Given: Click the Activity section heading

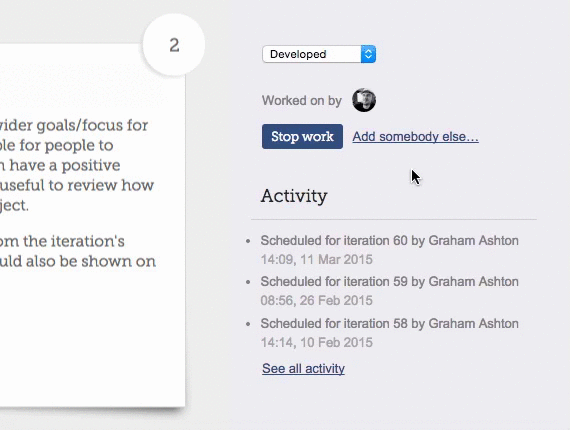Looking at the screenshot, I should tap(294, 196).
